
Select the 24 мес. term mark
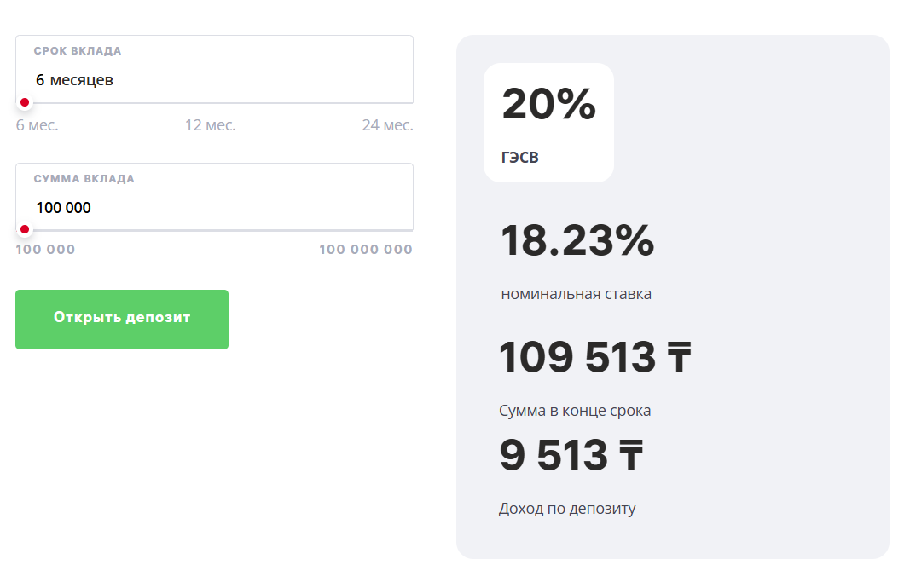pyautogui.click(x=387, y=125)
